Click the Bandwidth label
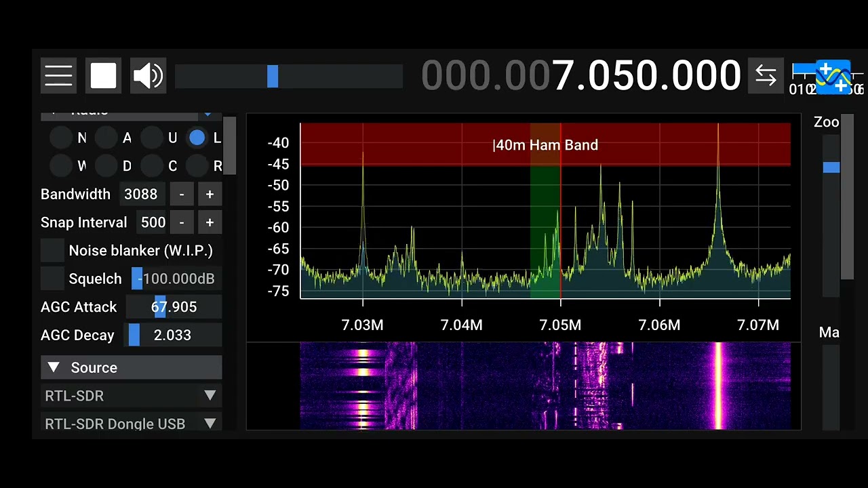 [x=75, y=195]
